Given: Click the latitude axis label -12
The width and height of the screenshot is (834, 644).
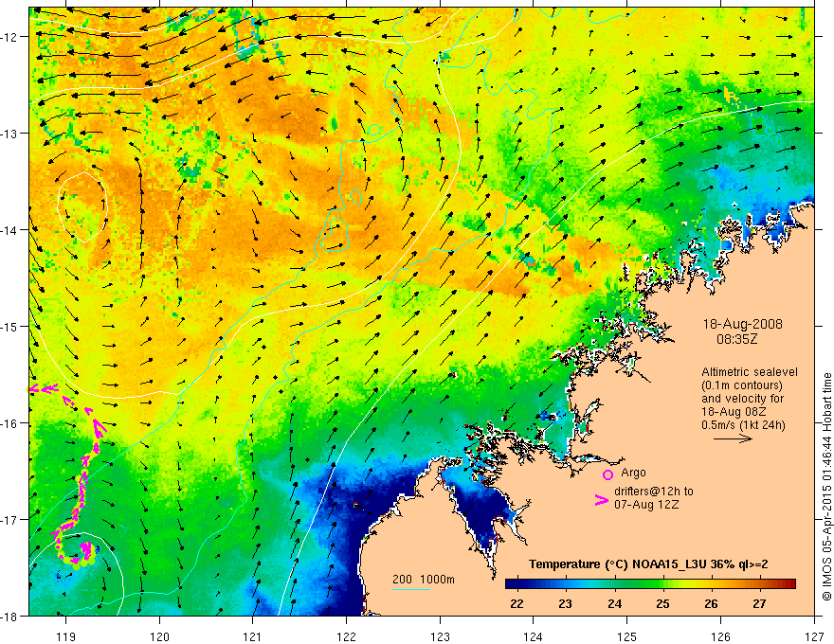Looking at the screenshot, I should (x=9, y=37).
